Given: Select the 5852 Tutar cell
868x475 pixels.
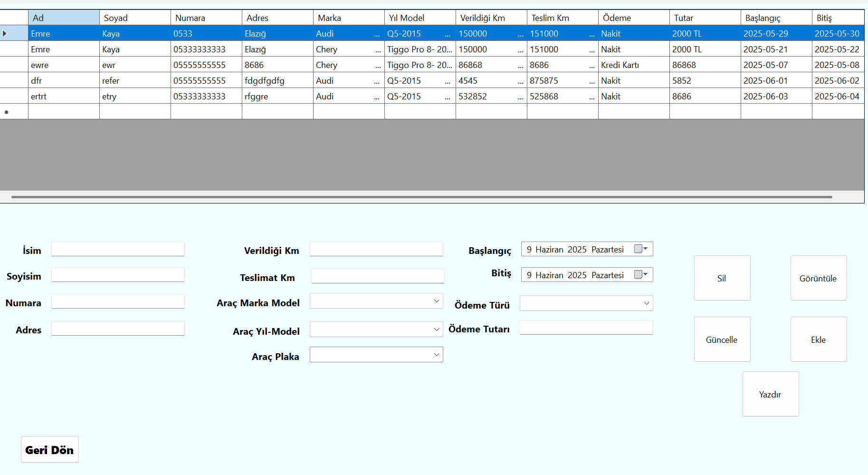Looking at the screenshot, I should (x=706, y=80).
